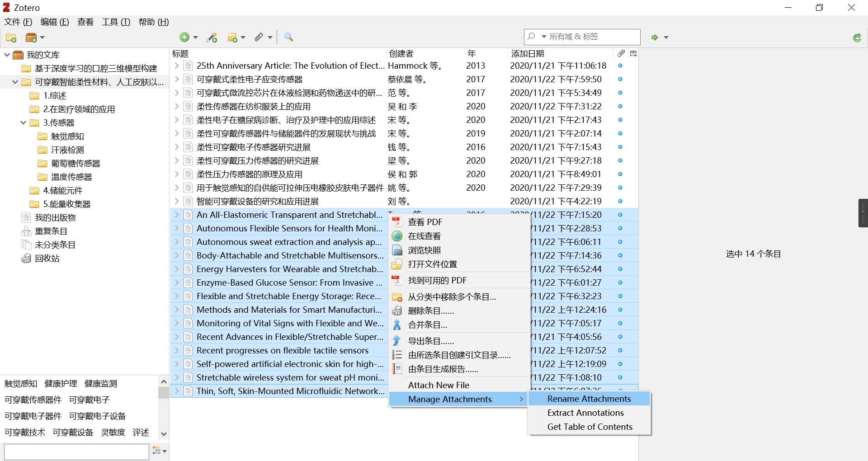This screenshot has width=868, height=461.
Task: Click Extract Annotations in submenu
Action: (589, 413)
